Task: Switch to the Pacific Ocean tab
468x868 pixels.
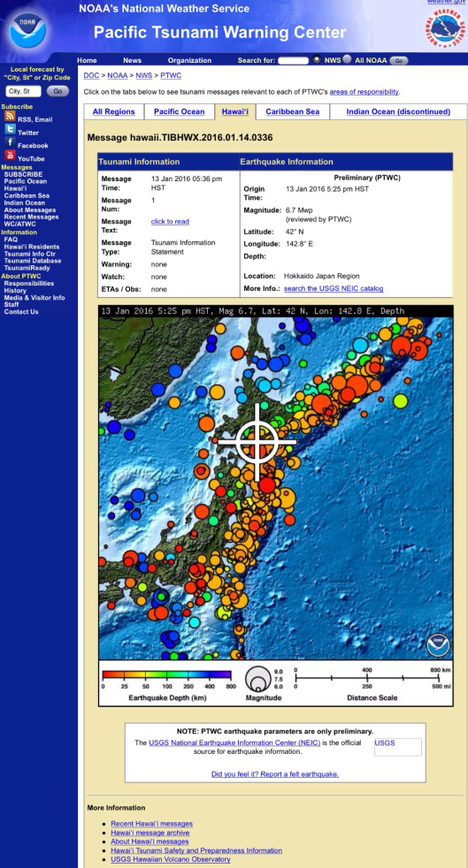Action: pyautogui.click(x=179, y=111)
